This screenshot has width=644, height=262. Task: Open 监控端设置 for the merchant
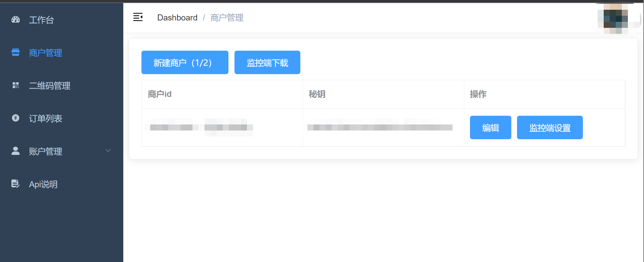[x=550, y=127]
